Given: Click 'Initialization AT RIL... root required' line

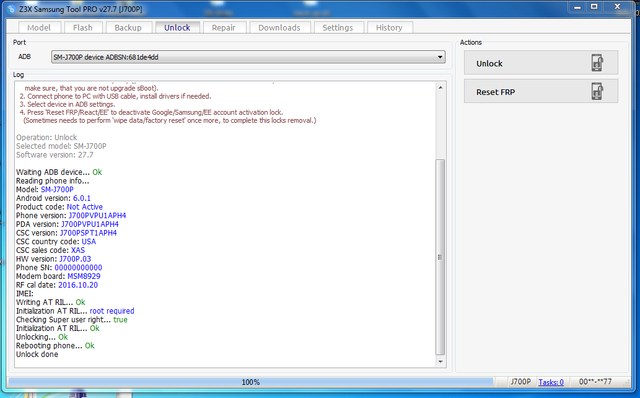Looking at the screenshot, I should (x=75, y=311).
